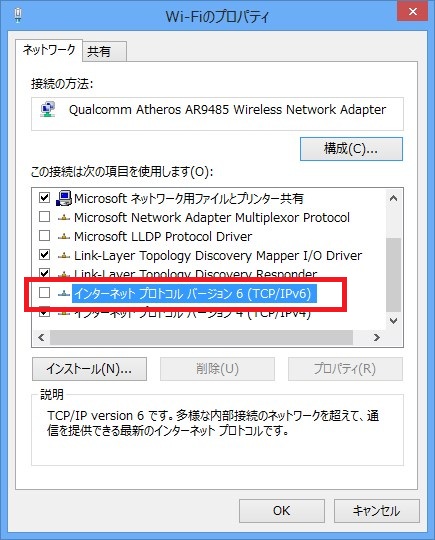Click the list's scroll down arrow
435x540 pixels.
(x=393, y=321)
